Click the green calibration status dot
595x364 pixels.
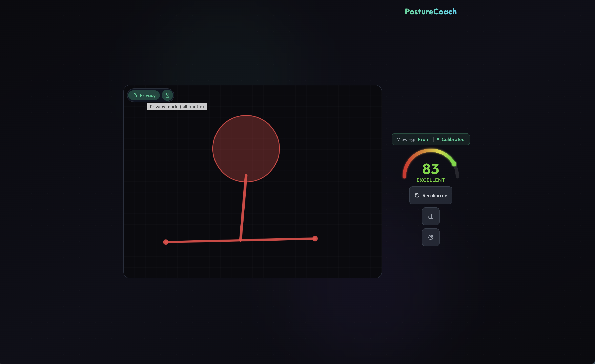[438, 139]
